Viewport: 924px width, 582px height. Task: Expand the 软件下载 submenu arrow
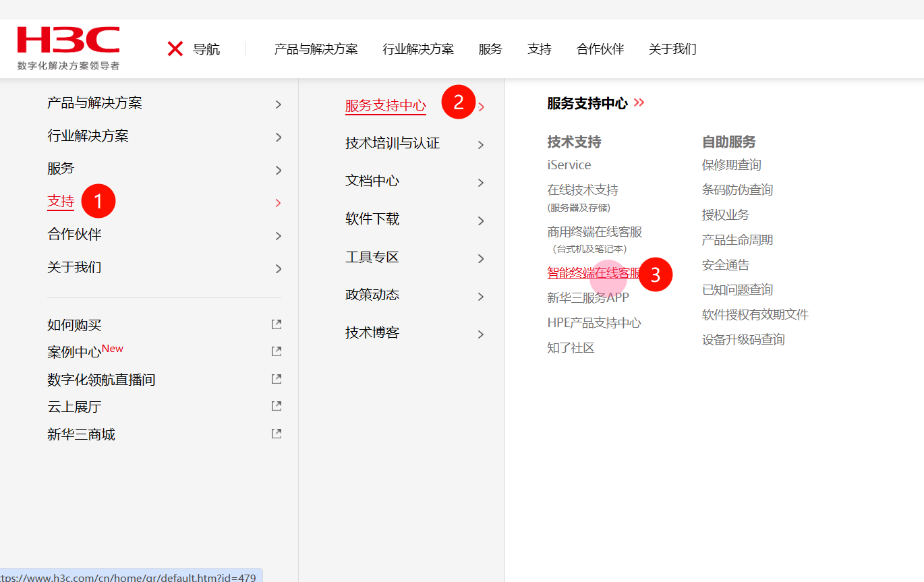tap(481, 221)
